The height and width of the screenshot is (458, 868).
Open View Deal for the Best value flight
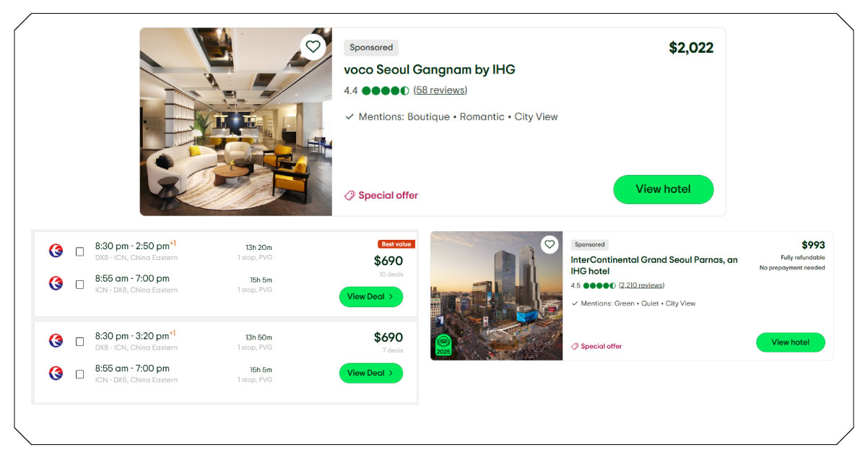click(371, 296)
